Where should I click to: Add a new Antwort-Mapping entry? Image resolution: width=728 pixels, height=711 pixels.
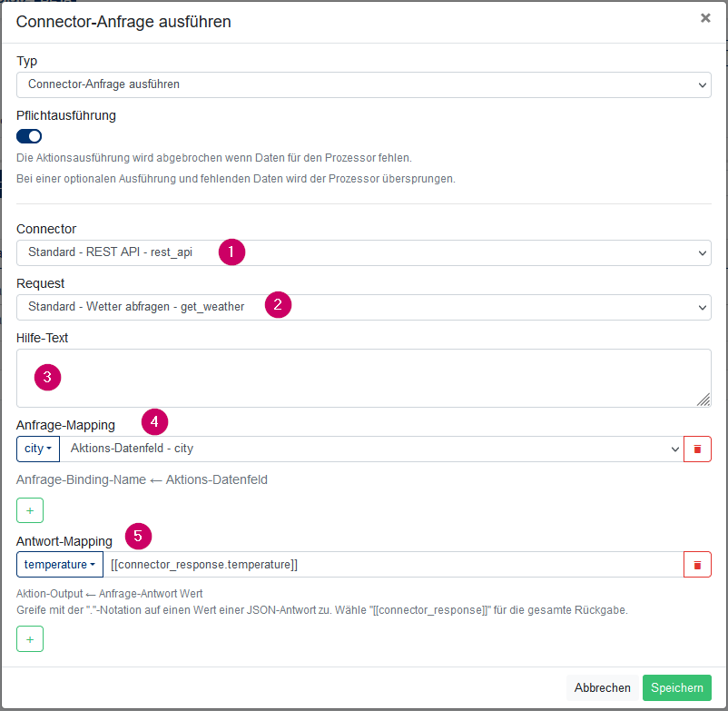coord(30,639)
